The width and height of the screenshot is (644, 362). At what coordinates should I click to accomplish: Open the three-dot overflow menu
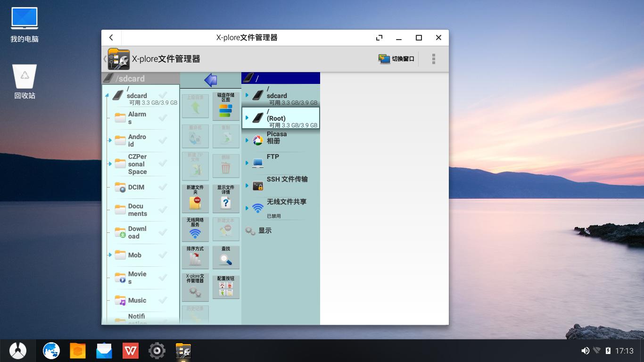click(434, 59)
